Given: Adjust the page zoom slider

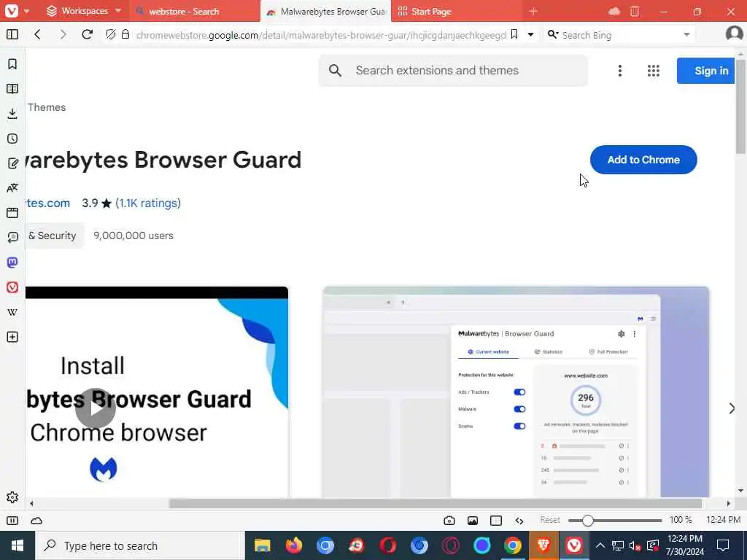Looking at the screenshot, I should 614,521.
